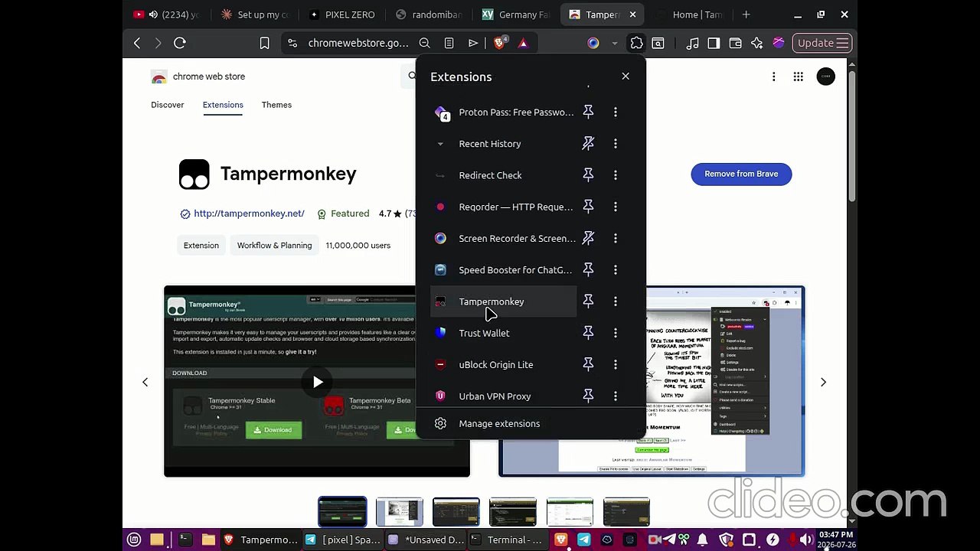
Task: Toggle the Recent History pin
Action: point(588,144)
